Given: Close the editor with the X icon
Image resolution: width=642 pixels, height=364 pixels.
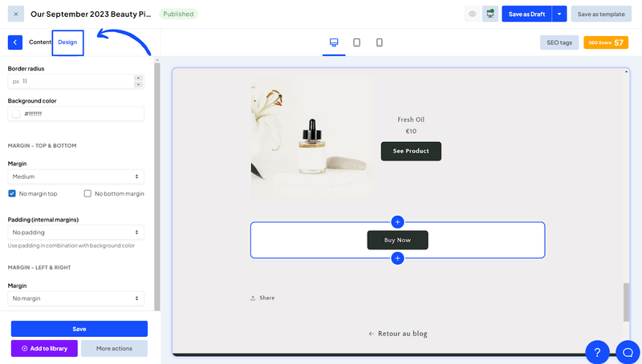Looking at the screenshot, I should coord(15,14).
